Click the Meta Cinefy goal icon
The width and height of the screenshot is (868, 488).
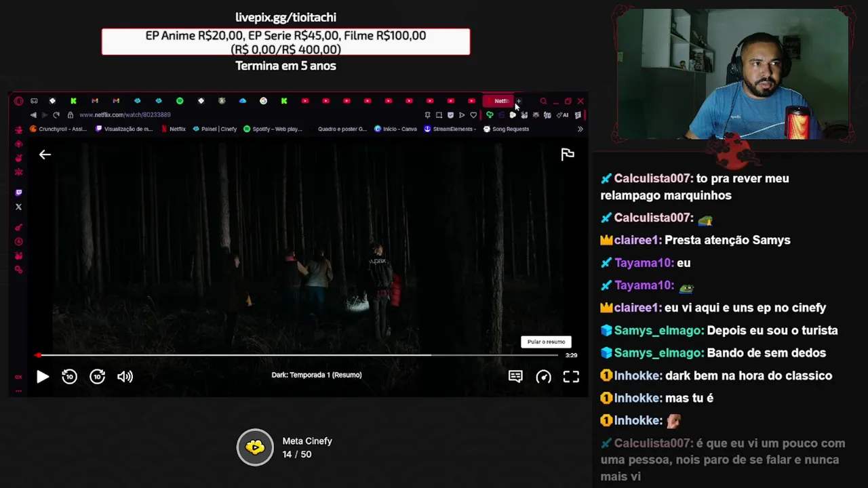click(x=255, y=447)
